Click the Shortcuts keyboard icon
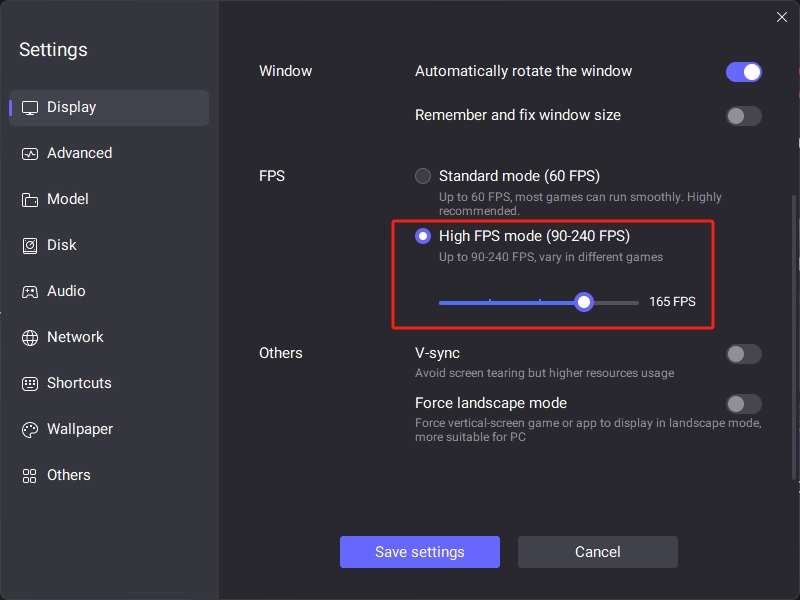 pos(30,383)
